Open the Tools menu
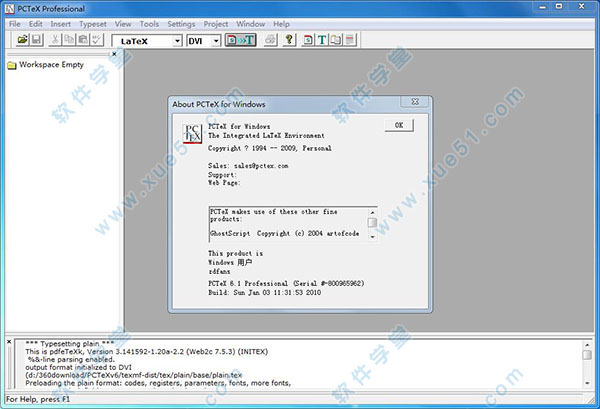The height and width of the screenshot is (409, 600). pos(149,24)
